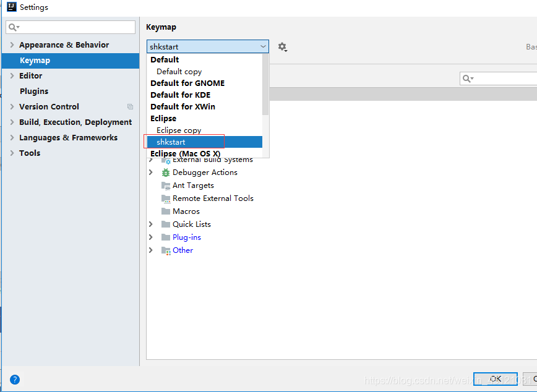Expand the Appearance & Behavior section
Screen dimensions: 537x392
pos(12,45)
